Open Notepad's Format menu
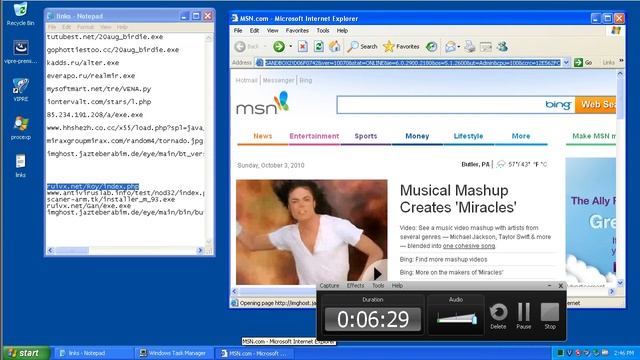 (x=85, y=27)
